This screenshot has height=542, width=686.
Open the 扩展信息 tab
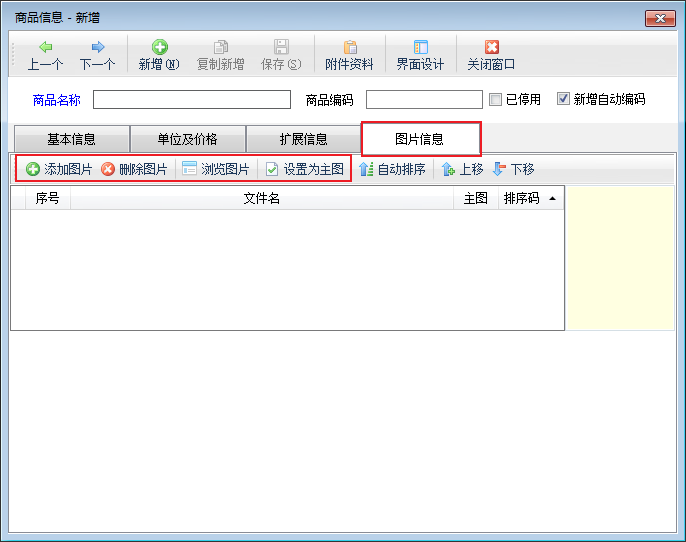pyautogui.click(x=303, y=139)
